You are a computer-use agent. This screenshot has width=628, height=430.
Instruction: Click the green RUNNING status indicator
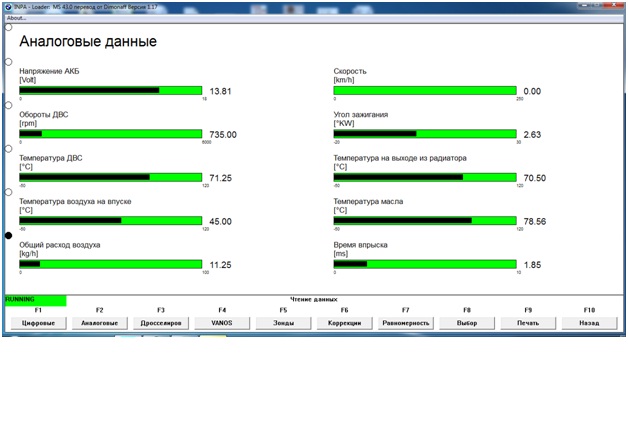coord(36,300)
